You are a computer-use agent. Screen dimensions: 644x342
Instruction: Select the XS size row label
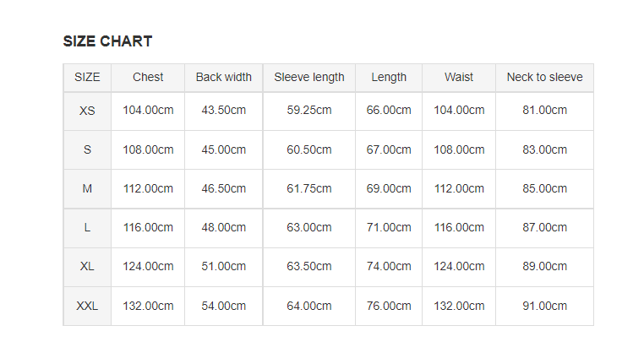[87, 111]
